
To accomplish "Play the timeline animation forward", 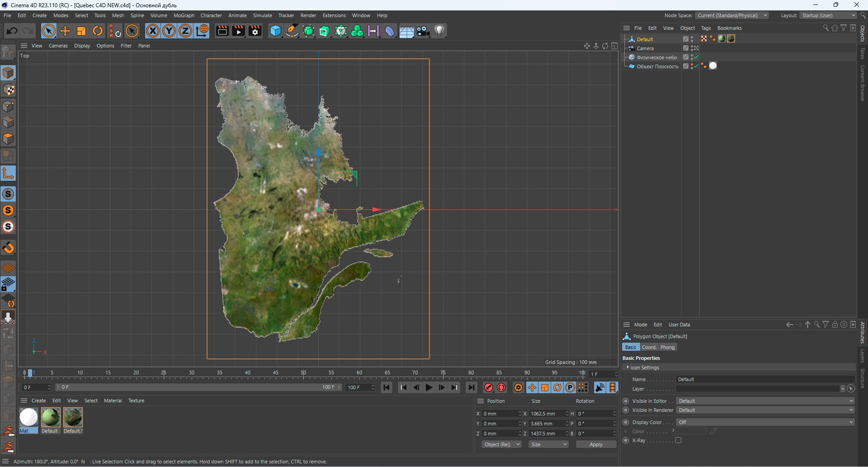I will pyautogui.click(x=429, y=387).
